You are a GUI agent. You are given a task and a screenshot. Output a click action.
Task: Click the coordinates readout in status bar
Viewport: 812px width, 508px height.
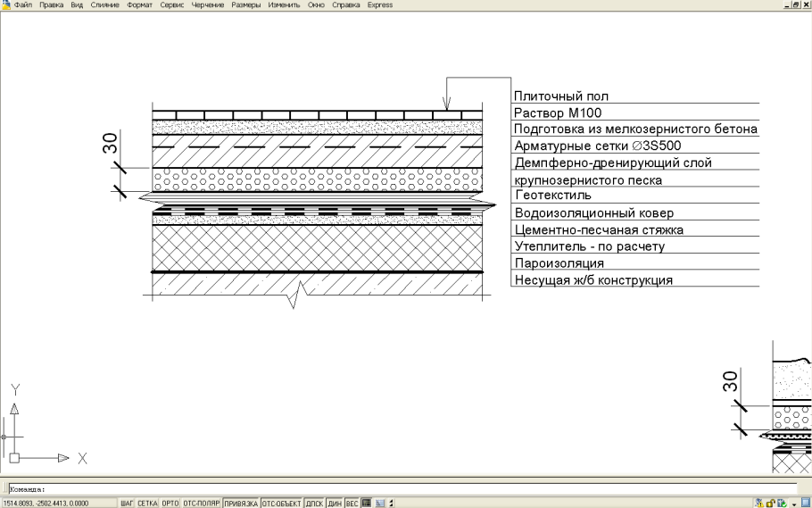click(x=45, y=503)
